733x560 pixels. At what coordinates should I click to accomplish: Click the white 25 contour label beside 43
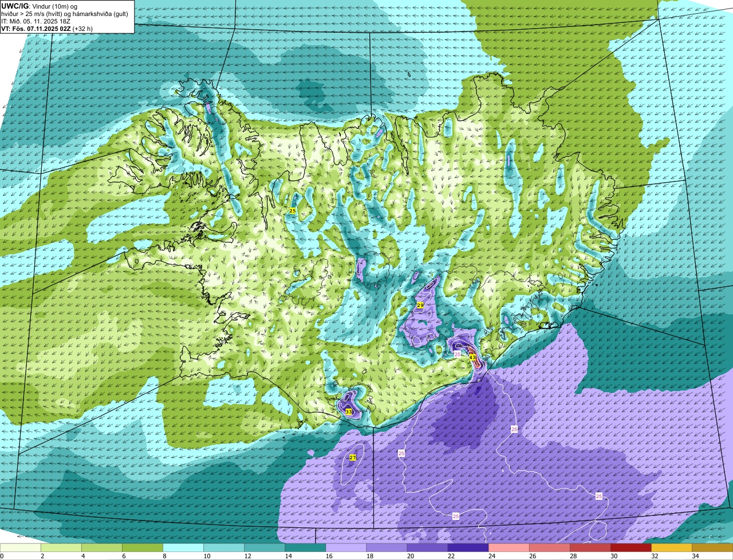[458, 354]
